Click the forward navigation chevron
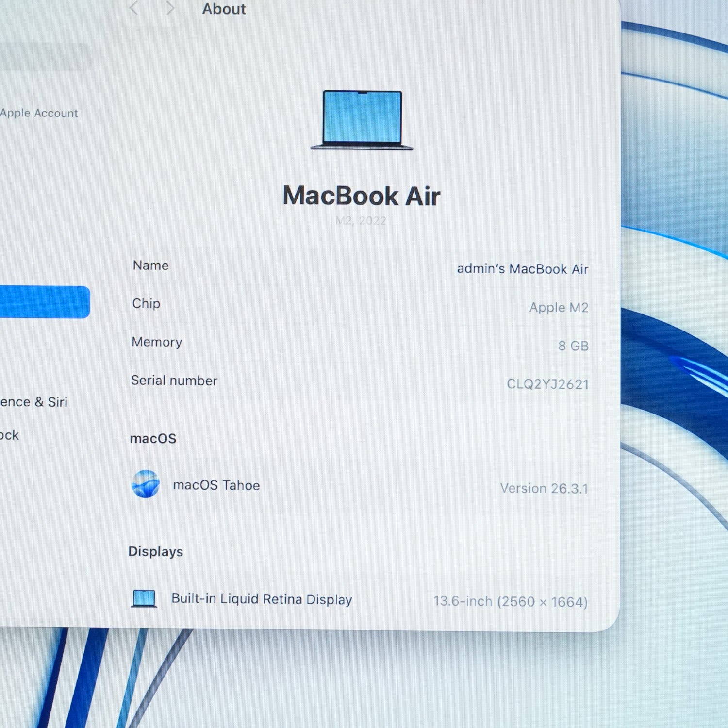 coord(170,8)
